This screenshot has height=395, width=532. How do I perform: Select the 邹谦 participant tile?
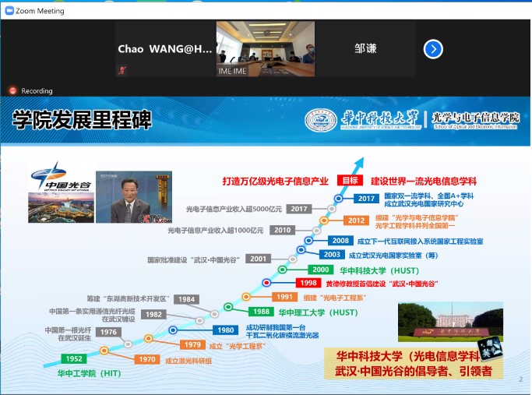tap(365, 49)
